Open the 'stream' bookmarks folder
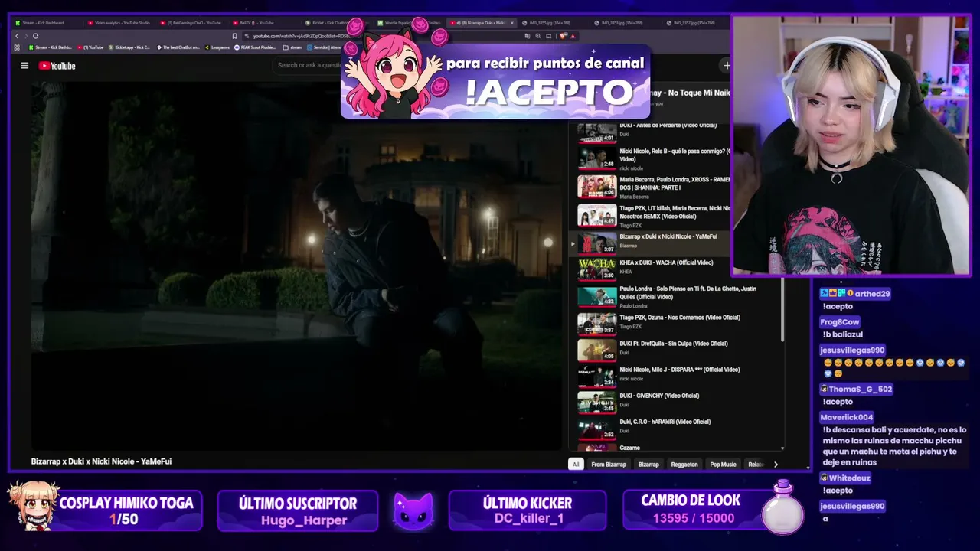 point(292,47)
